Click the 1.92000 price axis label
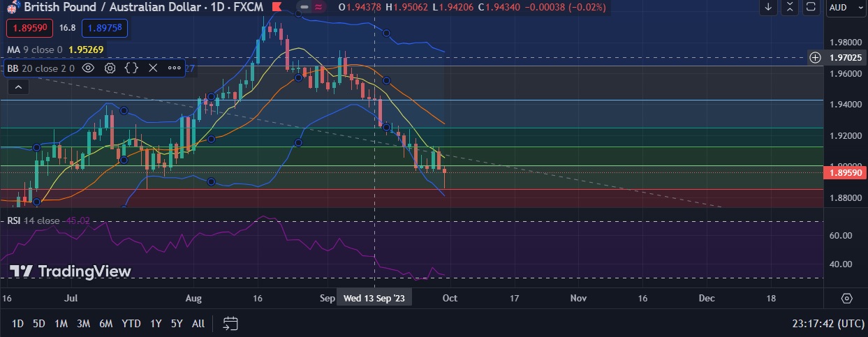The height and width of the screenshot is (337, 868). pos(845,135)
